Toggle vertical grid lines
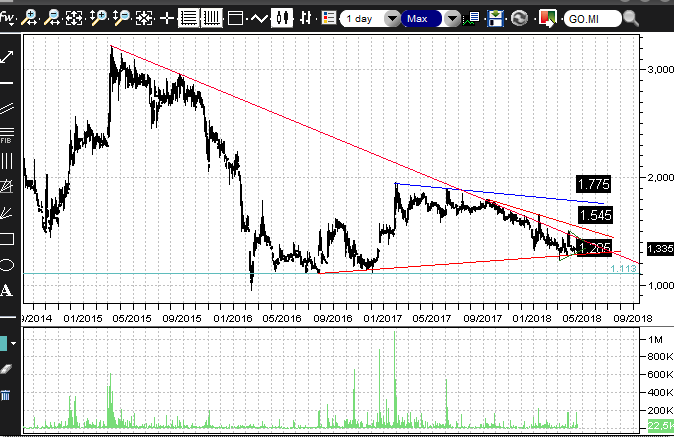This screenshot has width=674, height=437. (x=211, y=18)
